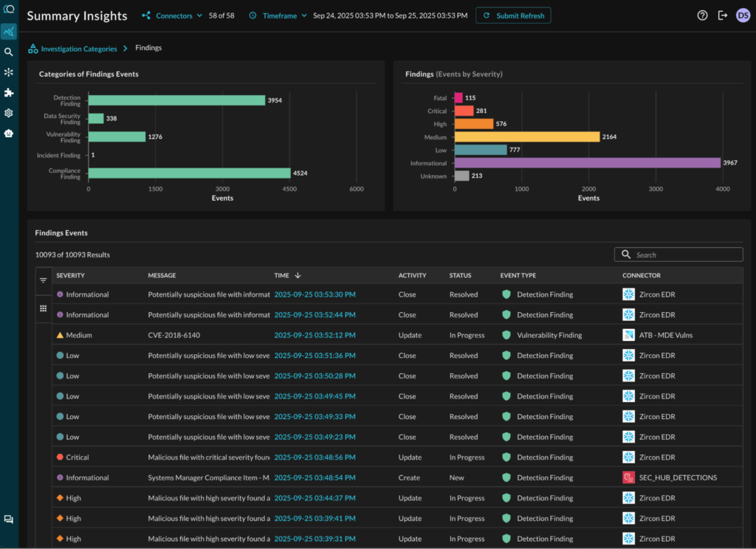
Task: Open the DS user avatar menu
Action: [743, 15]
